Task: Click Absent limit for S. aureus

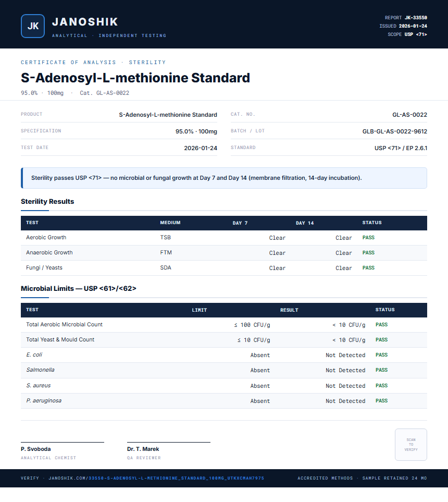Action: tap(260, 386)
